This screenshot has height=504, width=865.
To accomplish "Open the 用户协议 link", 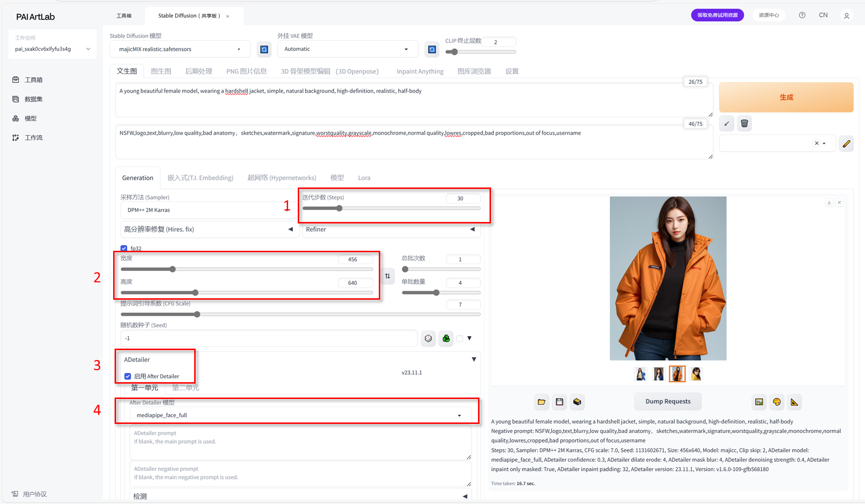I will point(29,494).
